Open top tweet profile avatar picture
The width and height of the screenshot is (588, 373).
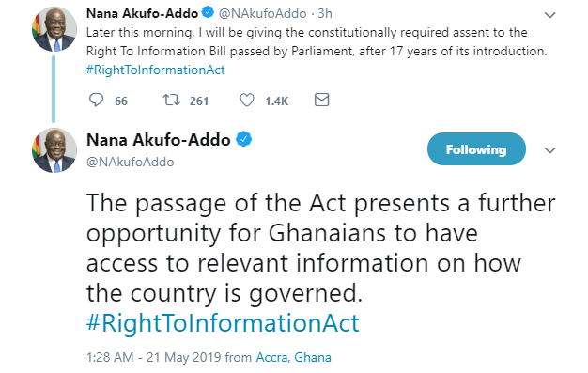point(54,29)
